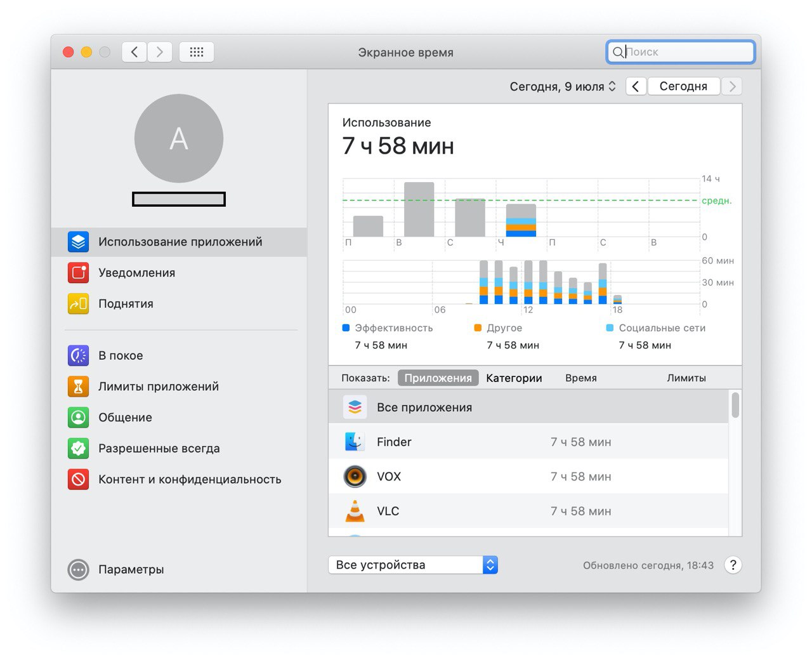812x660 pixels.
Task: Open the Уведомления red icon
Action: (x=79, y=273)
